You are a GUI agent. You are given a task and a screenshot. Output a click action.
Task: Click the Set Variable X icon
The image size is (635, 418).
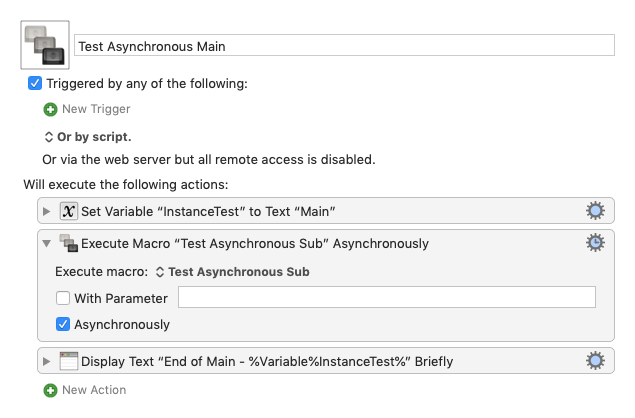point(69,211)
